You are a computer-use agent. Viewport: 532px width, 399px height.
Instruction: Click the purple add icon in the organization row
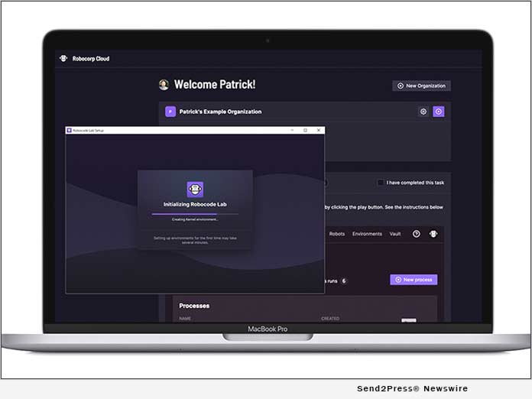[x=438, y=112]
